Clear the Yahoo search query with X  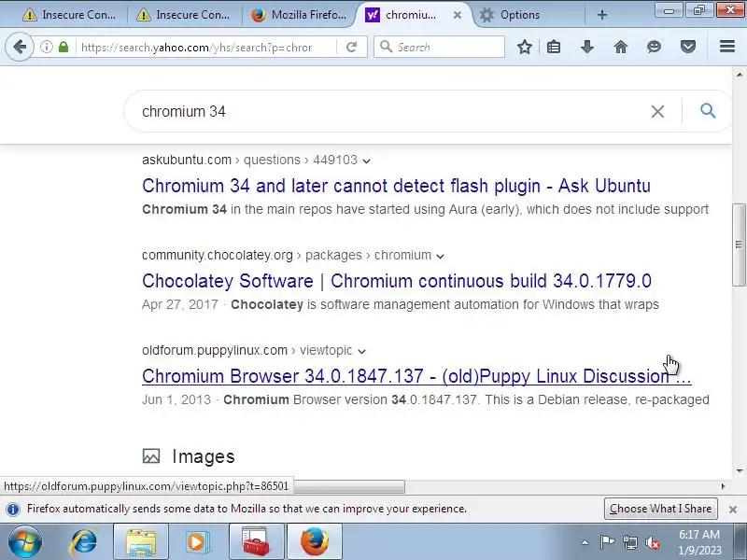tap(657, 111)
